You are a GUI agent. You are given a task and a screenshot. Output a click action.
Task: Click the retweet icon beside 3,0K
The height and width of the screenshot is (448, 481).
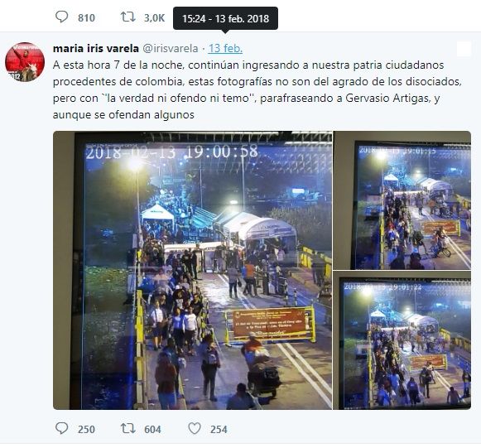pos(128,17)
